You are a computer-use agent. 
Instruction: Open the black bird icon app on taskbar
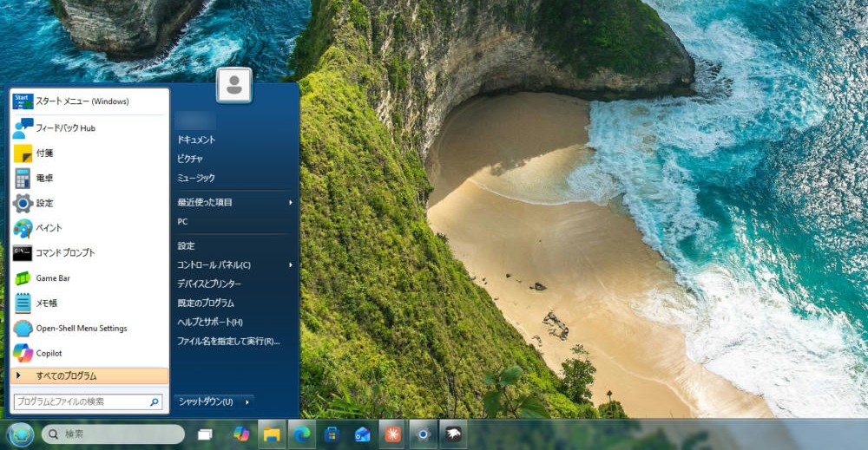[x=453, y=434]
